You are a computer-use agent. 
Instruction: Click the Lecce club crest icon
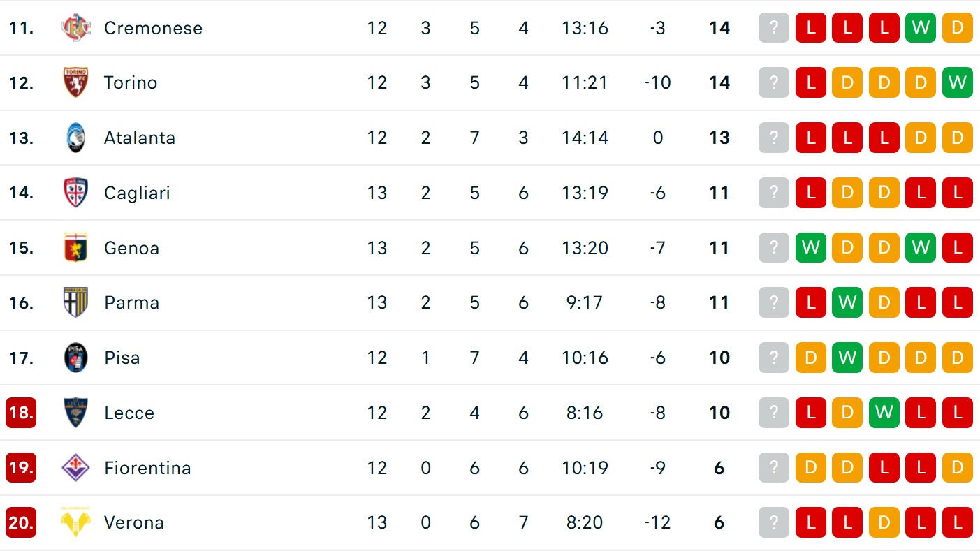75,413
